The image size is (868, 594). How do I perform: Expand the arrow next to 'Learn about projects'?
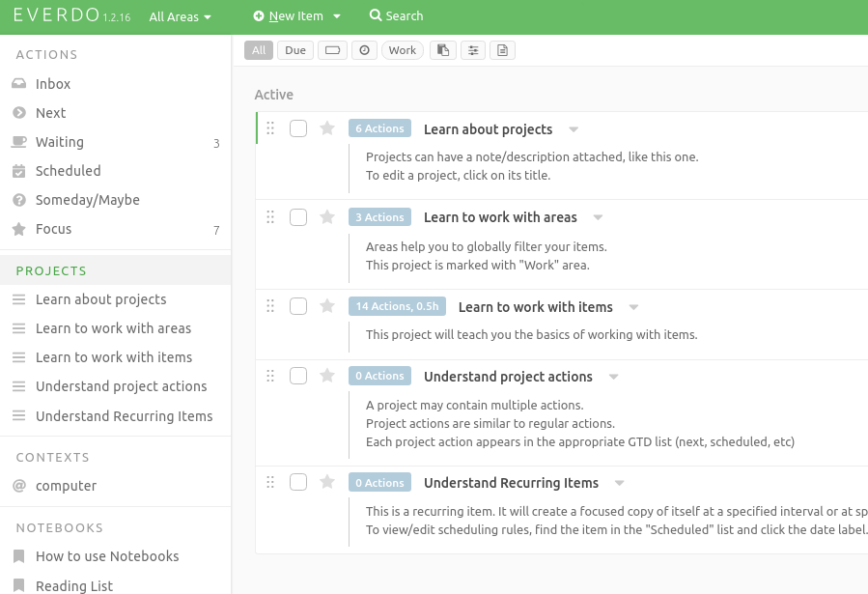(574, 129)
